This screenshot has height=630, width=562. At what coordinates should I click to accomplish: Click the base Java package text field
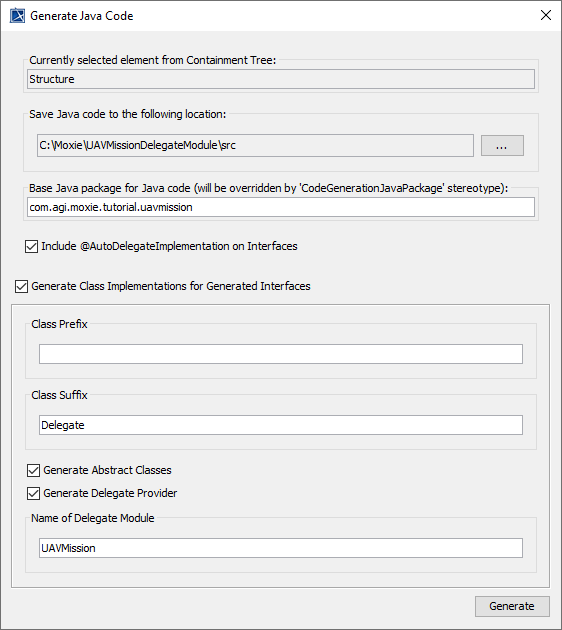[x=281, y=207]
